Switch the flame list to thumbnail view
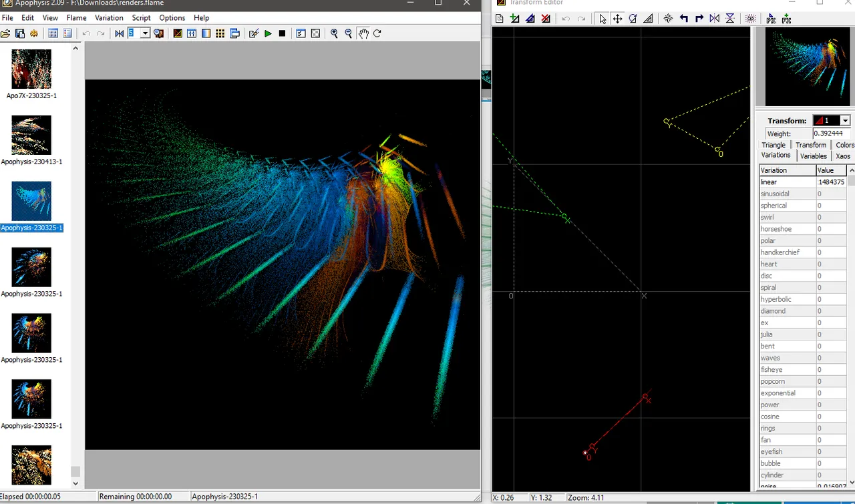 (53, 33)
